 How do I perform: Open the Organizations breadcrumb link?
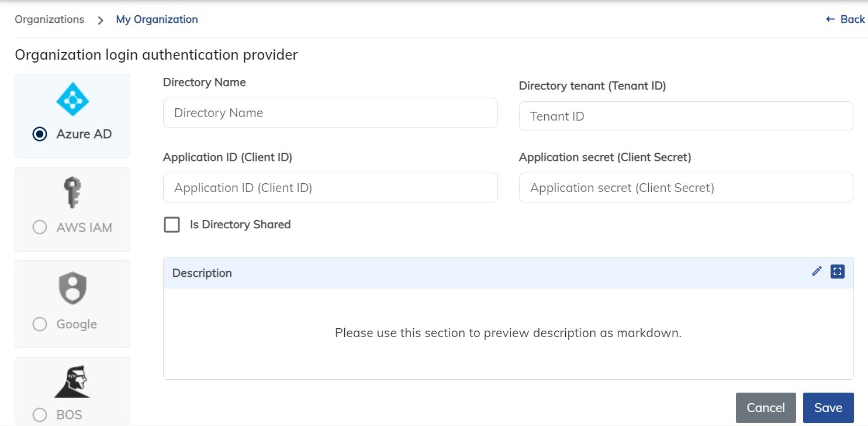[x=50, y=19]
